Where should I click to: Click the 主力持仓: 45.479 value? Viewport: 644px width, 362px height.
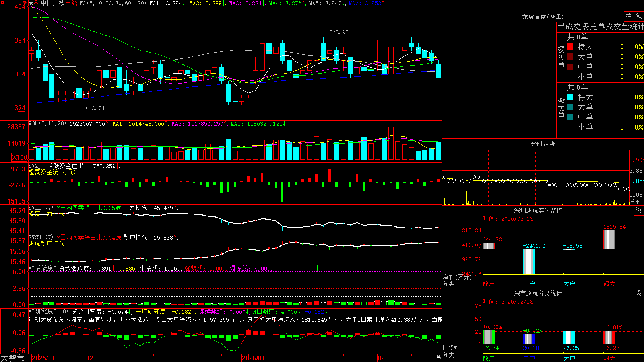point(148,208)
